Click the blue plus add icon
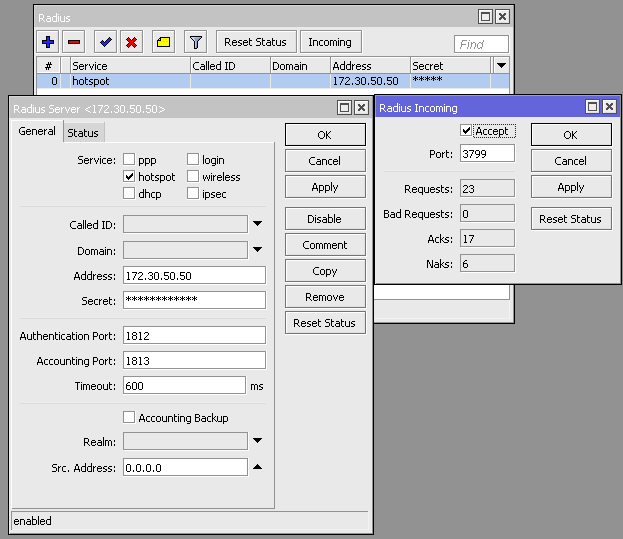The width and height of the screenshot is (623, 539). [x=48, y=42]
